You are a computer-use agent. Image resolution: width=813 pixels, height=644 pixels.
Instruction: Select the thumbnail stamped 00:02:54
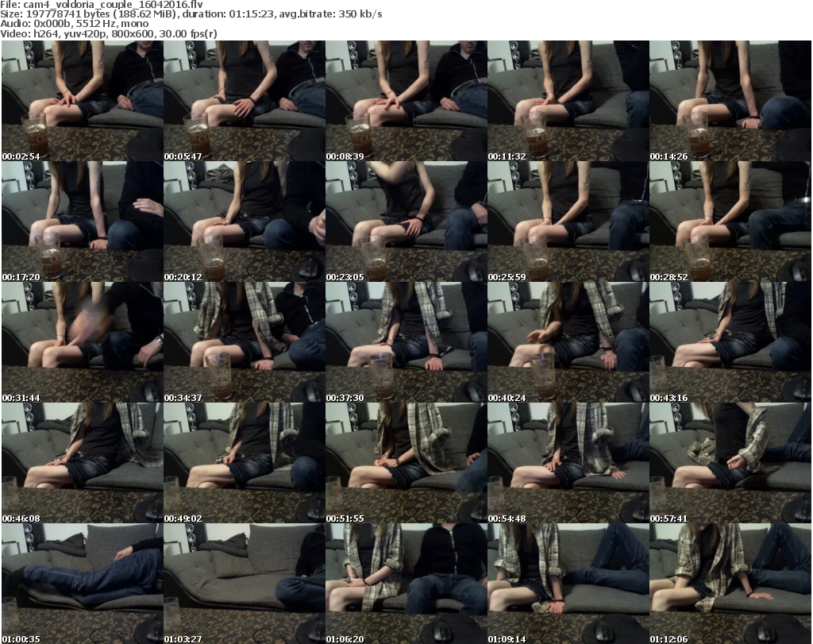(x=83, y=101)
